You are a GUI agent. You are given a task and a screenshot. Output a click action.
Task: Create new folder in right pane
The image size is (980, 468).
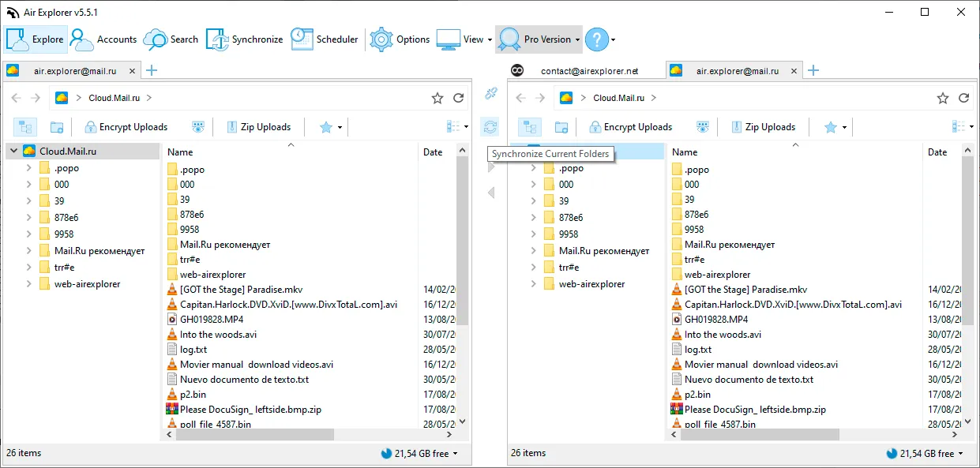(x=561, y=127)
